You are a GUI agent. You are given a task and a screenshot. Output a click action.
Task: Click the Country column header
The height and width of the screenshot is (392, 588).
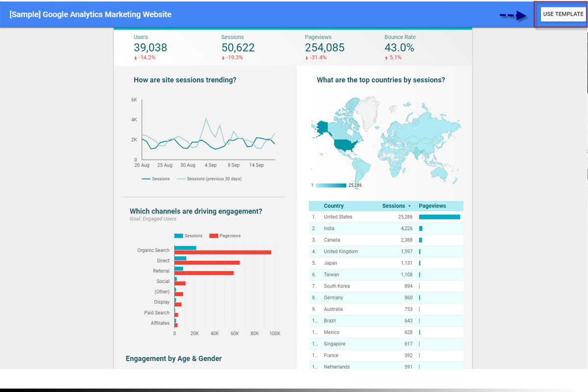click(x=334, y=206)
